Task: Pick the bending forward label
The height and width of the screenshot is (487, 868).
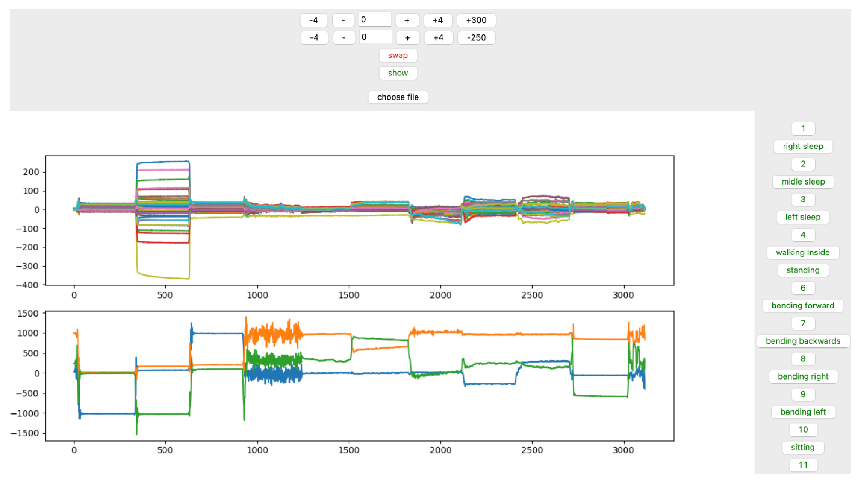Action: point(803,306)
